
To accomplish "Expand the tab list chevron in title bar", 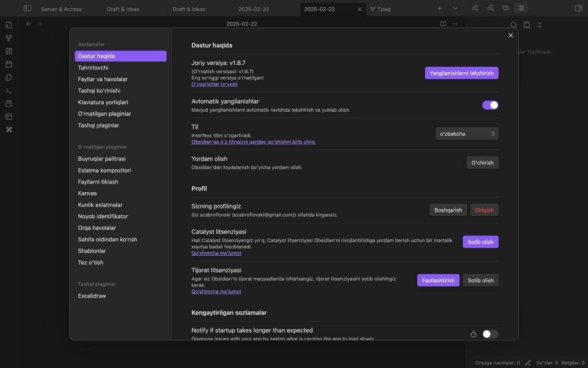I will pyautogui.click(x=455, y=8).
